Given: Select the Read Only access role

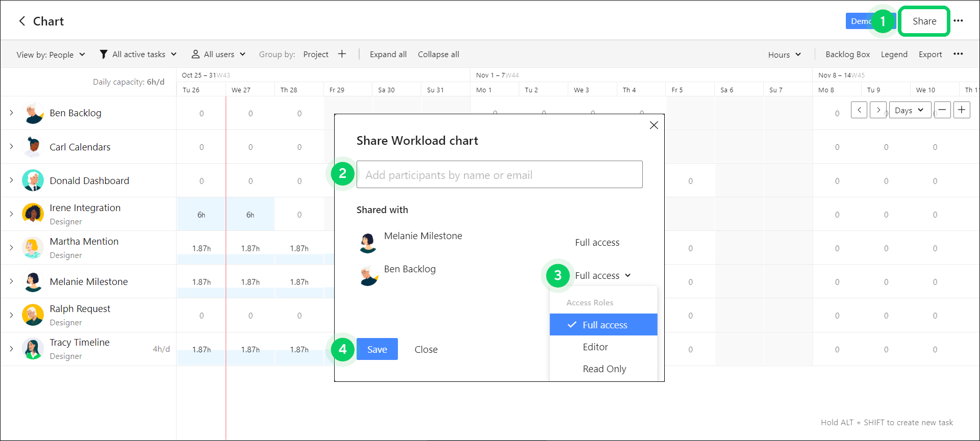Looking at the screenshot, I should 604,369.
